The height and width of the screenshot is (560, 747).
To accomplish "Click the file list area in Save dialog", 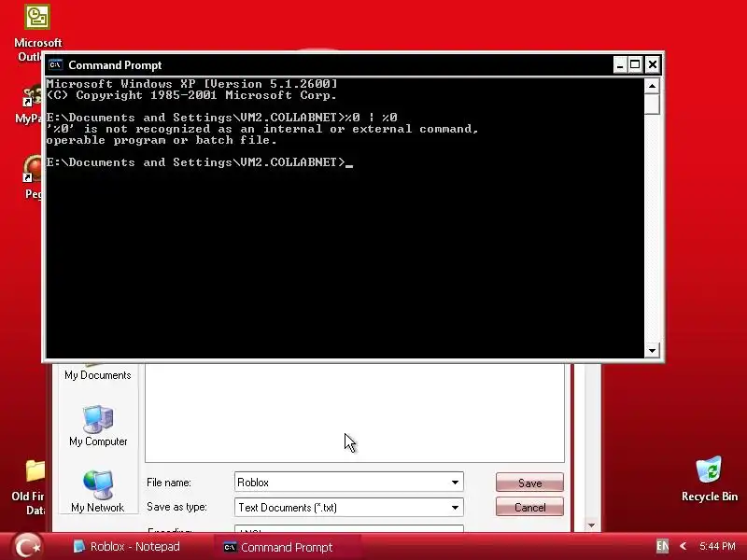I will click(x=355, y=413).
